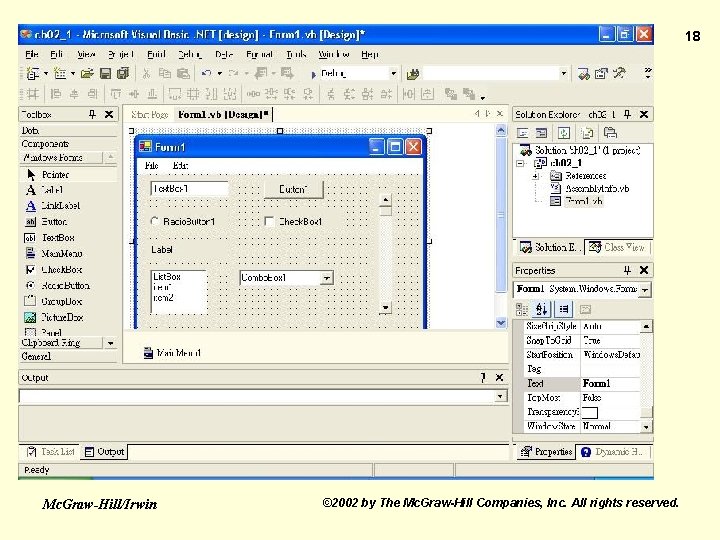The height and width of the screenshot is (540, 720).
Task: Click Button1 on the Form1 designer
Action: pyautogui.click(x=294, y=190)
